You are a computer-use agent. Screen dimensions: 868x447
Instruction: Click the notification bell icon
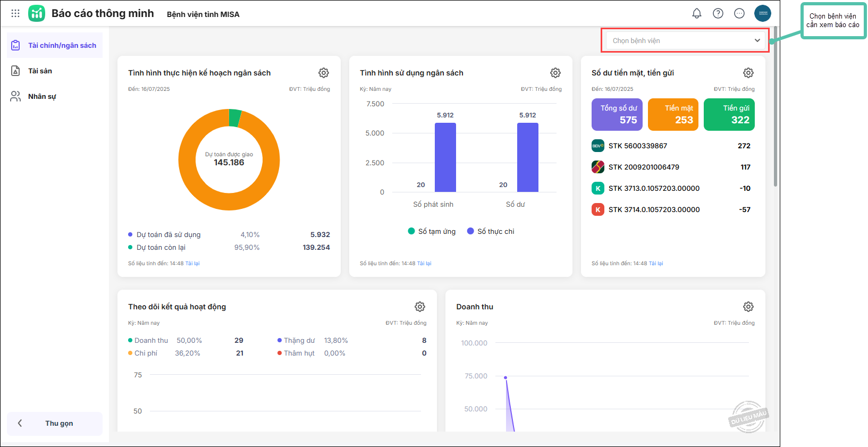tap(696, 13)
